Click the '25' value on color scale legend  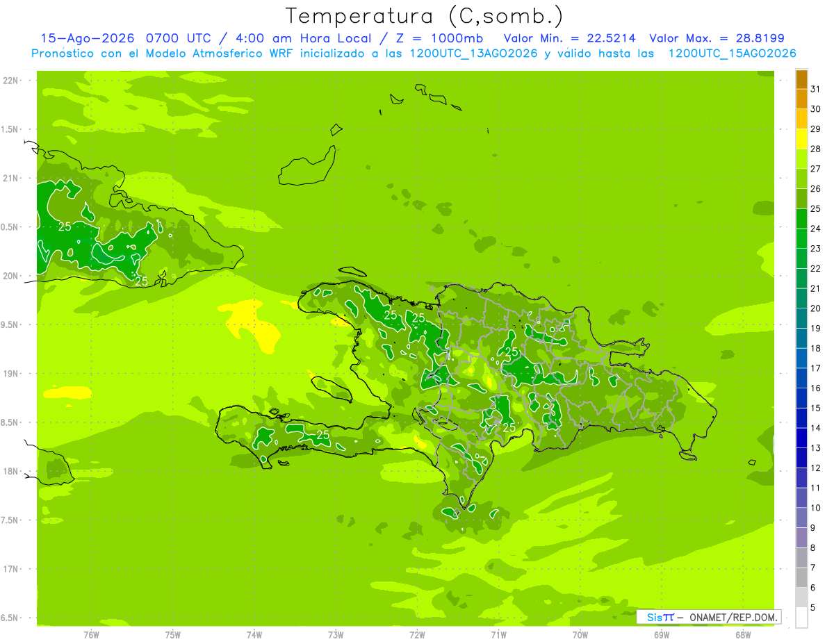[x=815, y=208]
